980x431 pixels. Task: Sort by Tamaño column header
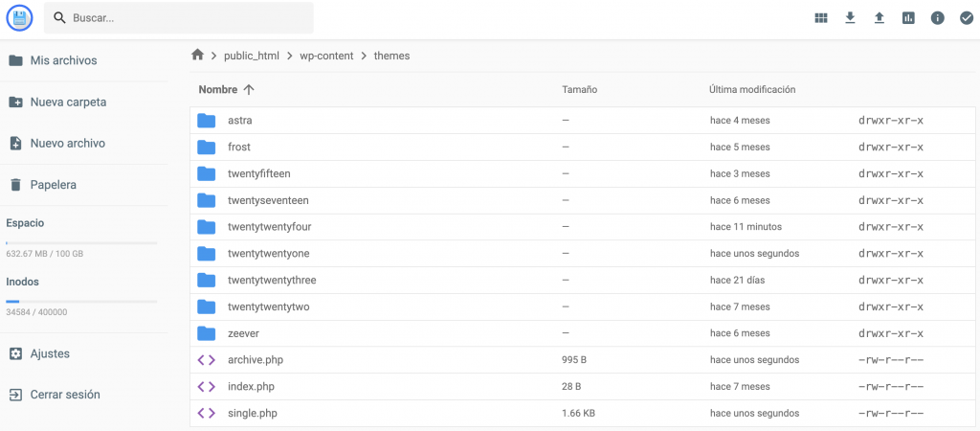pos(579,89)
